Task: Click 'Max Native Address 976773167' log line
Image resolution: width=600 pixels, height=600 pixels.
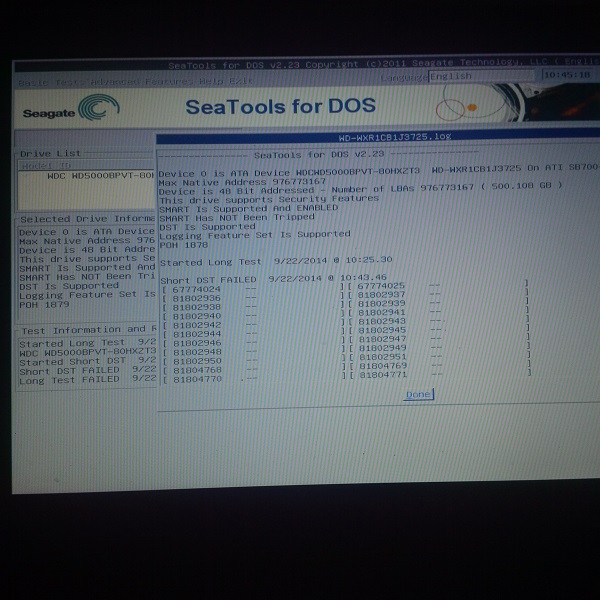Action: [242, 182]
